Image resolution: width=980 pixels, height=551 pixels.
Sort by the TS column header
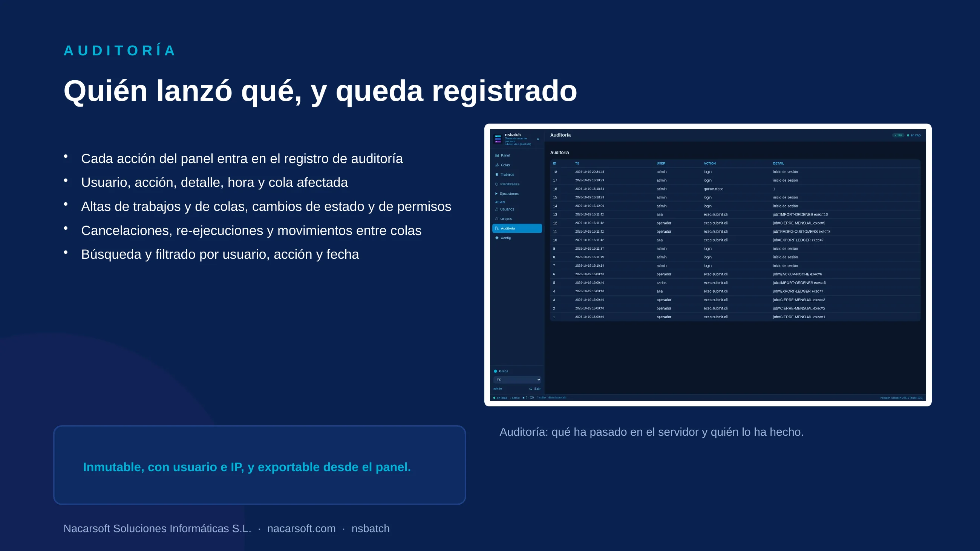(577, 163)
